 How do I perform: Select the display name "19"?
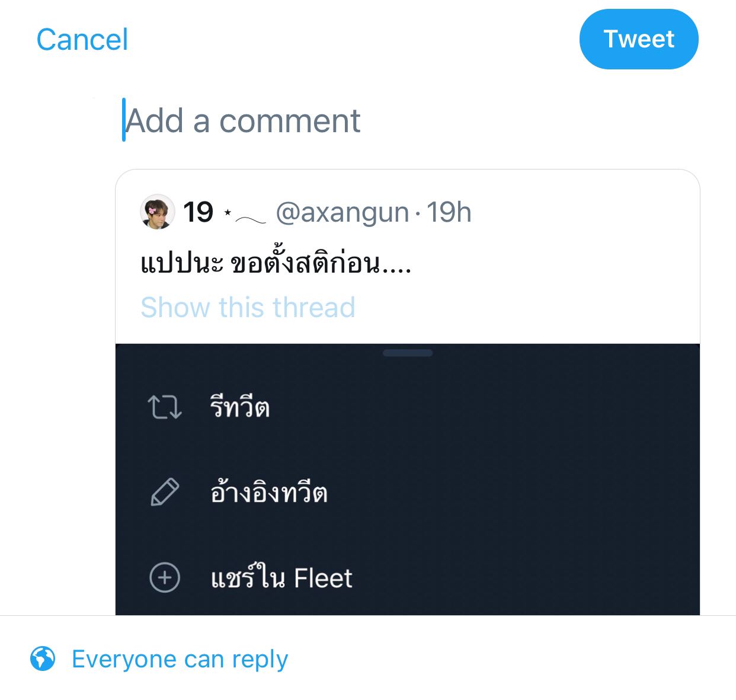pos(198,212)
